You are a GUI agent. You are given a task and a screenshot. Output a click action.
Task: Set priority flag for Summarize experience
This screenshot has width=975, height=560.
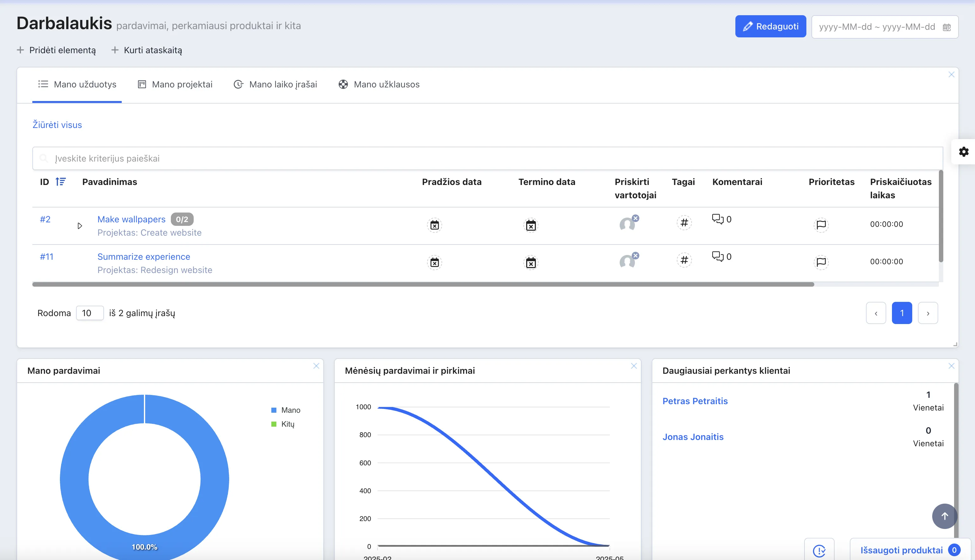tap(821, 262)
